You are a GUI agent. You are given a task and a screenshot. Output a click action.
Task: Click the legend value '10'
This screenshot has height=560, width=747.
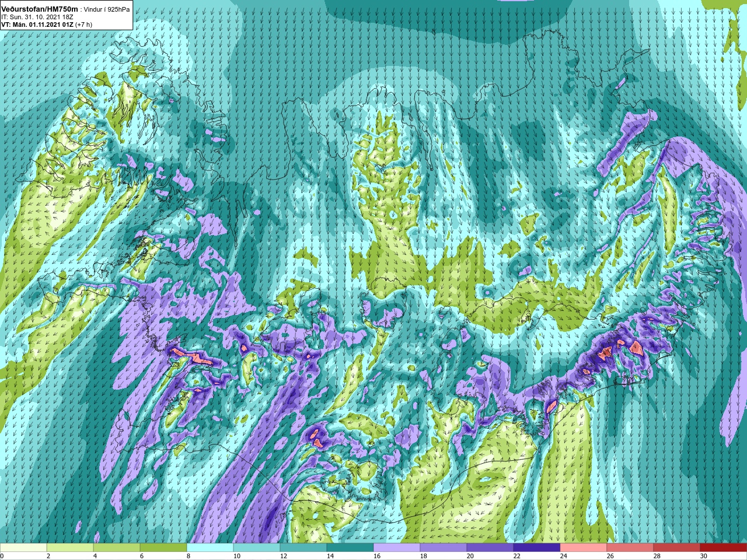click(x=237, y=556)
